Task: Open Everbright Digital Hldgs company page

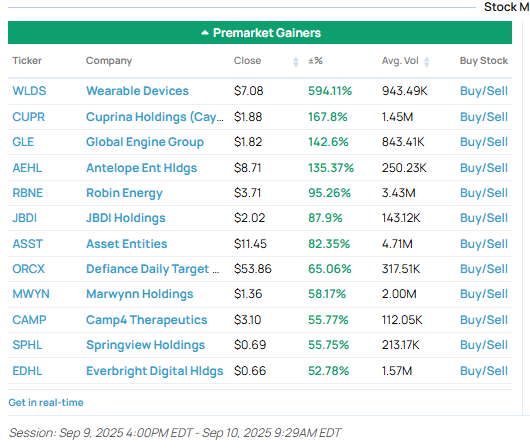Action: (154, 371)
